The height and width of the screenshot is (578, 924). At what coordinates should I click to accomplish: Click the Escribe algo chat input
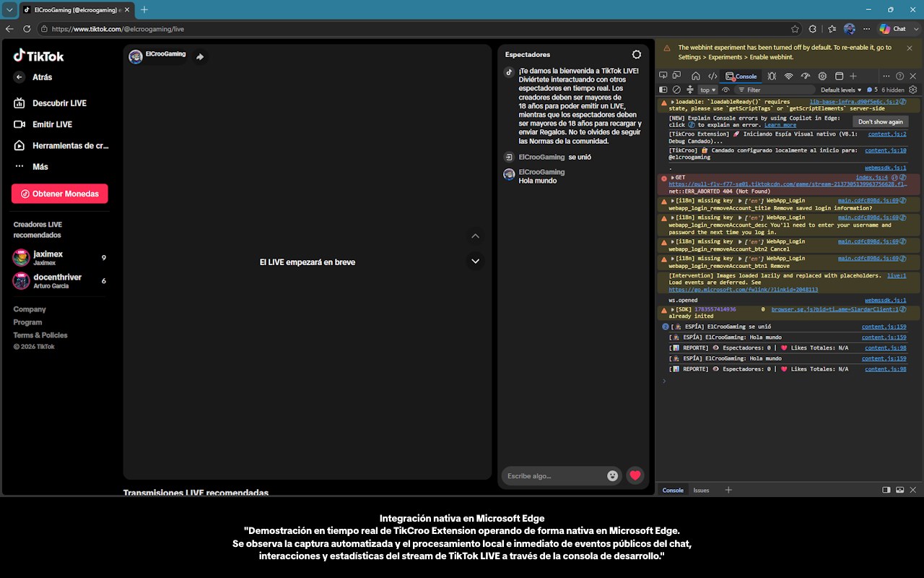tap(556, 475)
